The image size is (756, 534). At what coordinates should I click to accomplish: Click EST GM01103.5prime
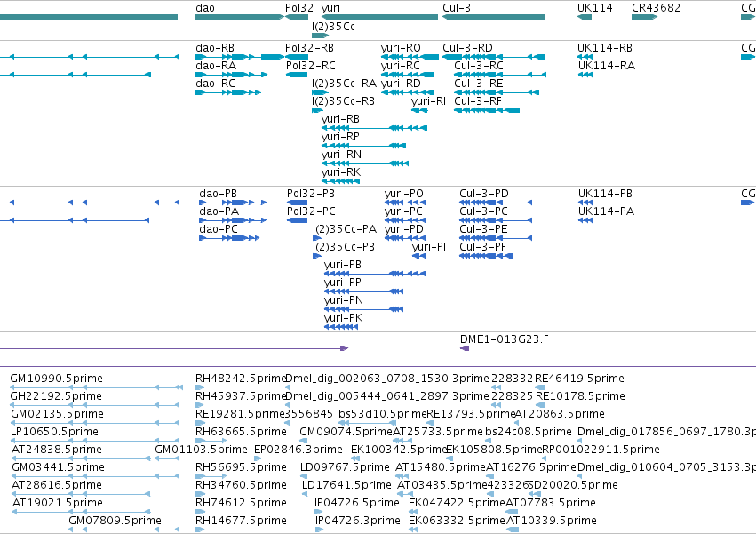(201, 450)
